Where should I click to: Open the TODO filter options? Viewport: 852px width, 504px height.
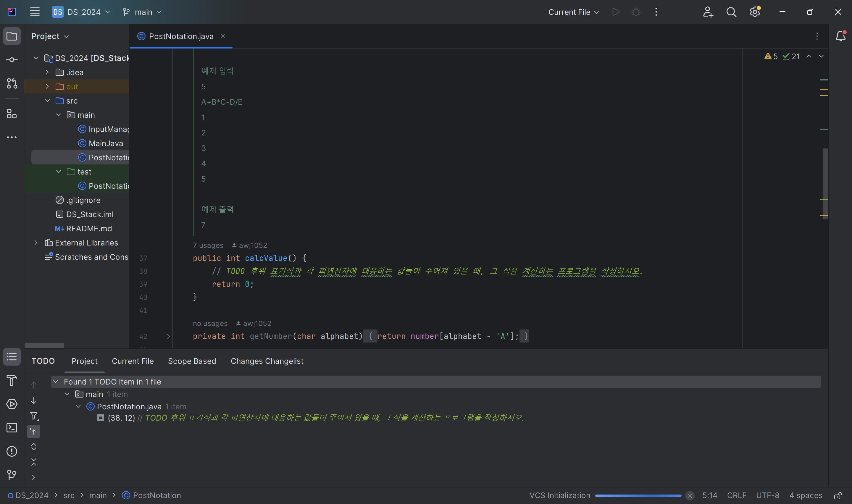pyautogui.click(x=34, y=416)
